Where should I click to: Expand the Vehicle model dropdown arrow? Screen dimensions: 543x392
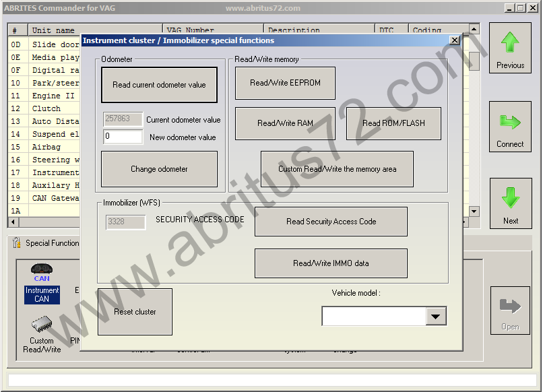pos(436,316)
